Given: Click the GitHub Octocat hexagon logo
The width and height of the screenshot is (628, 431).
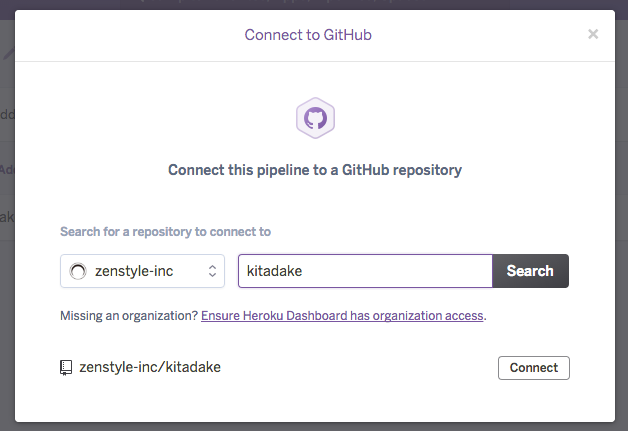Looking at the screenshot, I should tap(315, 119).
